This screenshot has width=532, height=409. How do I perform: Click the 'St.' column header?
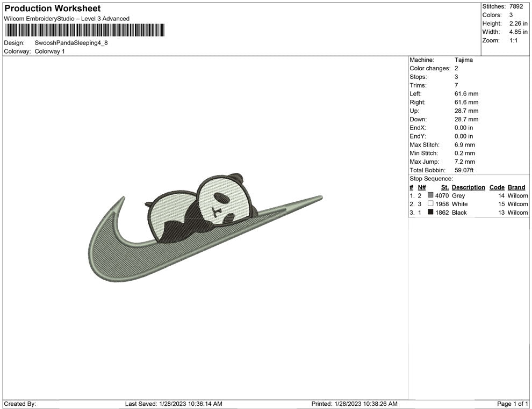click(x=445, y=187)
